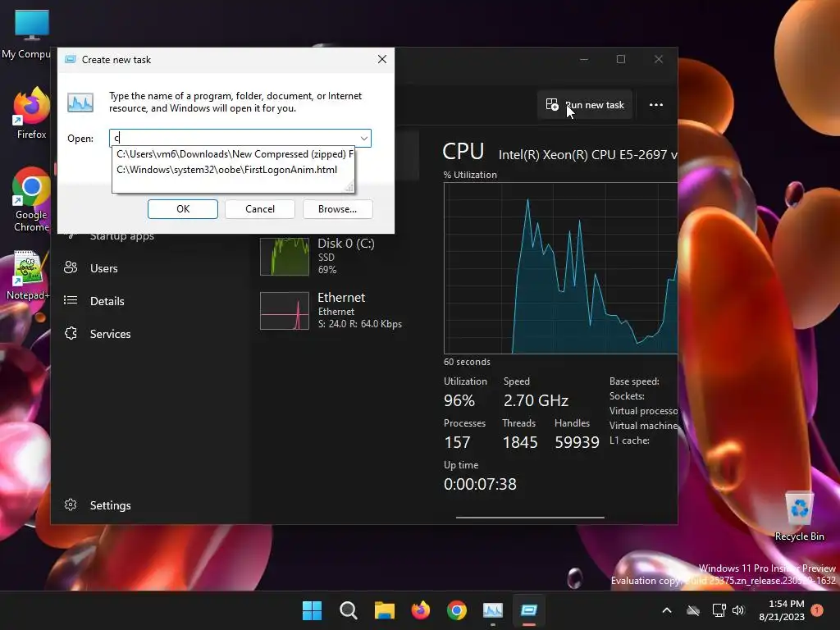Open taskbar Search
The height and width of the screenshot is (630, 840).
point(348,610)
